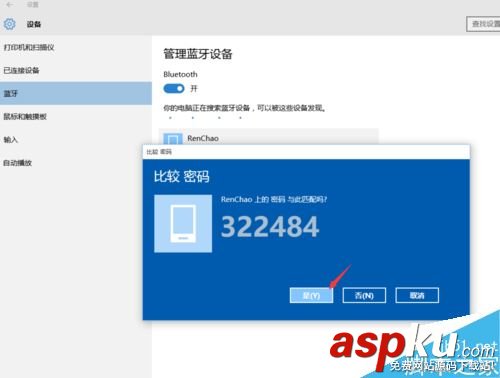The image size is (500, 378).
Task: Click the passcode 322484 text
Action: [x=270, y=227]
